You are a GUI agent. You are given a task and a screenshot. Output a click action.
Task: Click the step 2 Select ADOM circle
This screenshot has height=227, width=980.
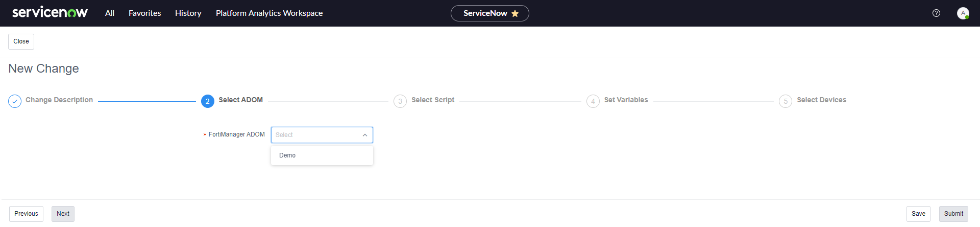(x=207, y=101)
